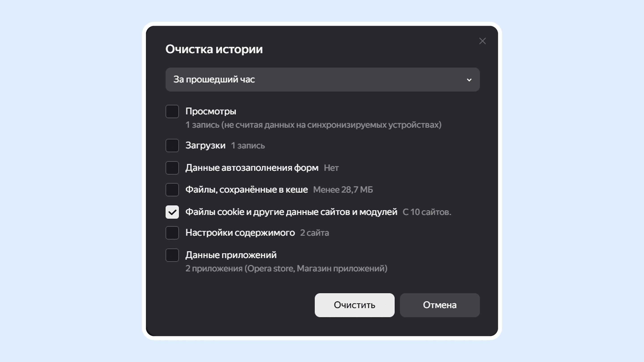Check «Настройки содержимого»
The width and height of the screenshot is (644, 362).
click(172, 233)
